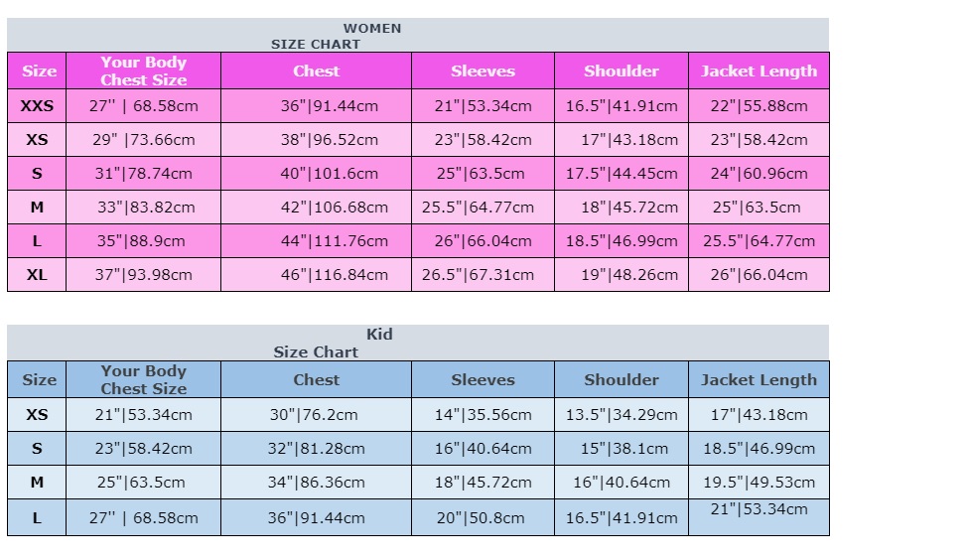Image resolution: width=968 pixels, height=560 pixels.
Task: Click the Women Chest column header
Action: (x=316, y=71)
